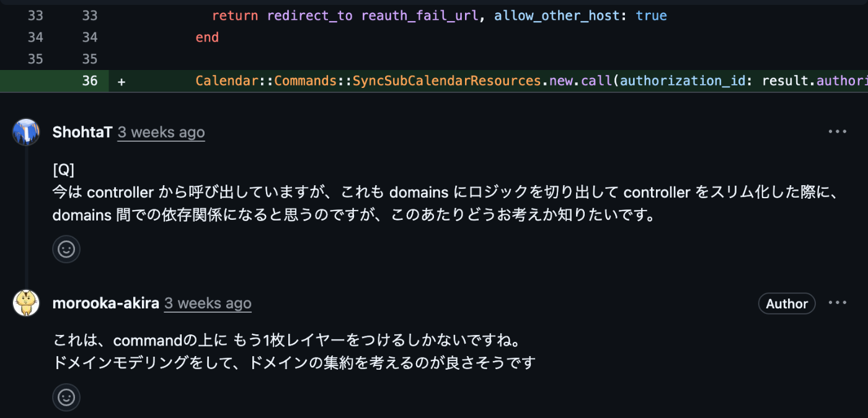Add emoji reaction to ShohtaT's comment
This screenshot has width=868, height=418.
click(66, 249)
